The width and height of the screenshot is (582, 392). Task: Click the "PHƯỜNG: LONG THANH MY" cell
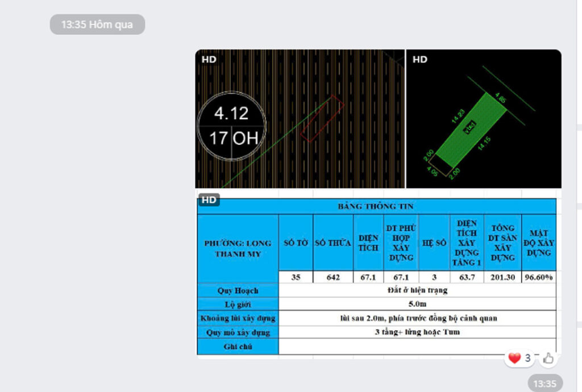(x=238, y=248)
